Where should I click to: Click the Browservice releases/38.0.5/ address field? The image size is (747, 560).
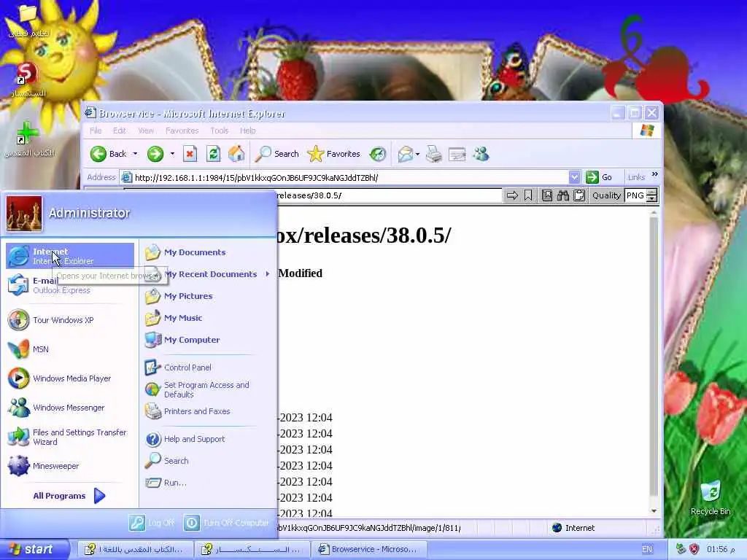[x=388, y=195]
